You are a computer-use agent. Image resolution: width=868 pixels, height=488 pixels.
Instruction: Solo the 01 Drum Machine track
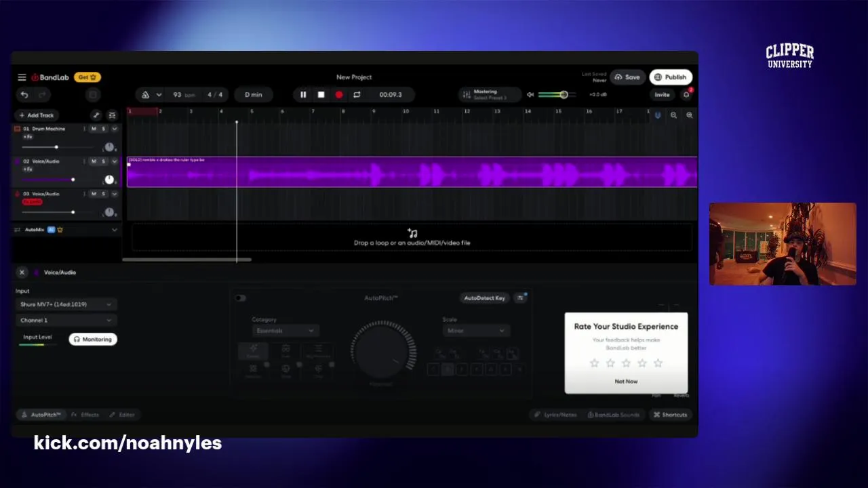click(x=104, y=129)
